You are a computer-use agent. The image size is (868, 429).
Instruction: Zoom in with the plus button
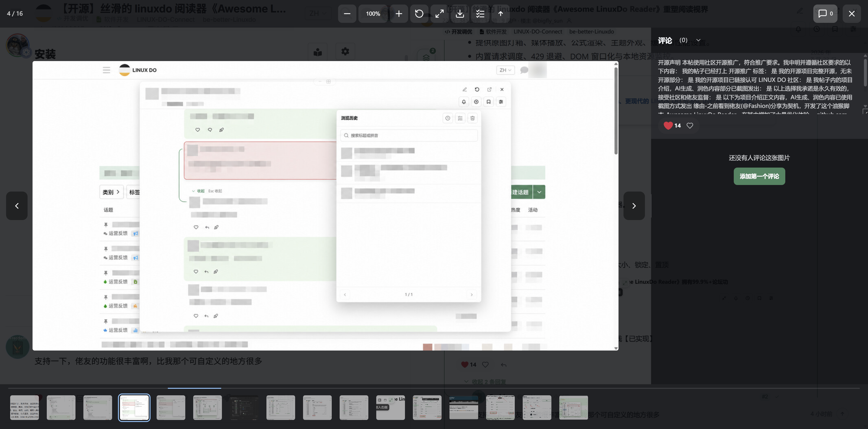click(x=399, y=14)
